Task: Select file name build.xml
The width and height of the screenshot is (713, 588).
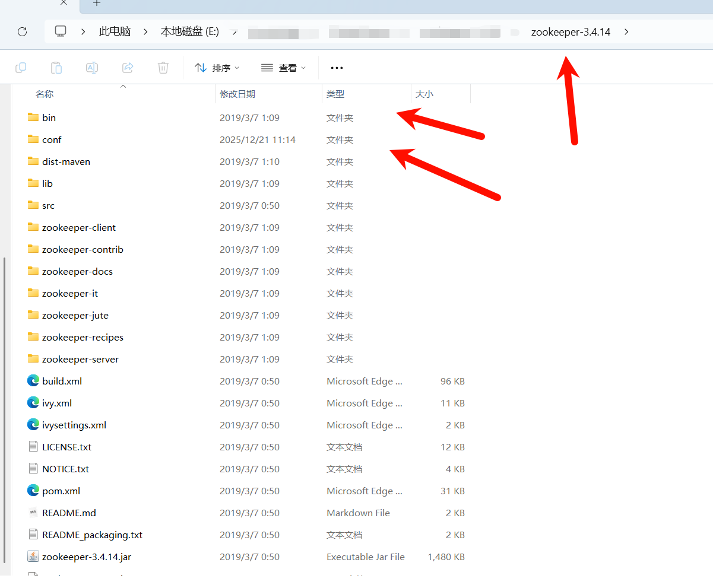Action: coord(62,381)
